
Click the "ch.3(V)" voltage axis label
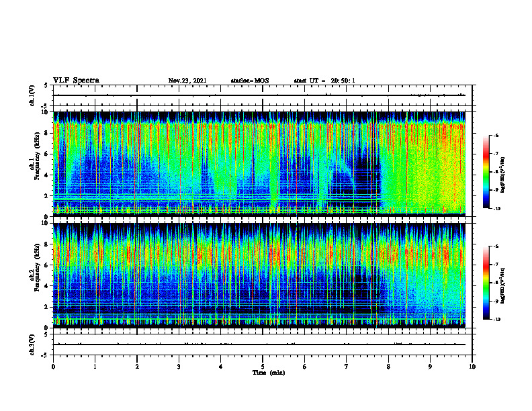(x=32, y=345)
